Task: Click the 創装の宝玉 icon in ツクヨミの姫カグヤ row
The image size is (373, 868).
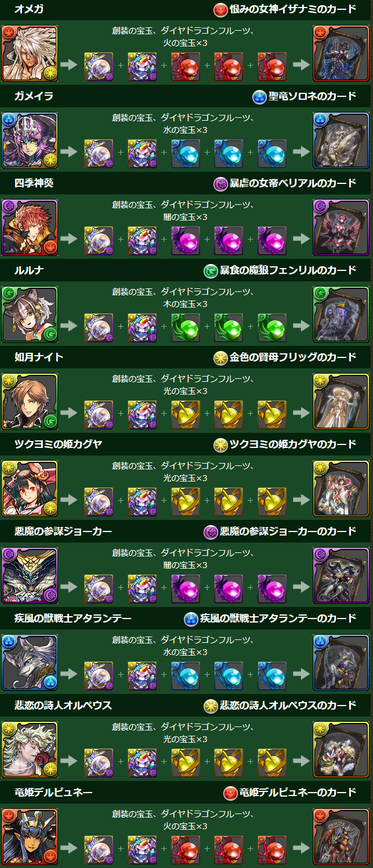Action: pos(99,501)
